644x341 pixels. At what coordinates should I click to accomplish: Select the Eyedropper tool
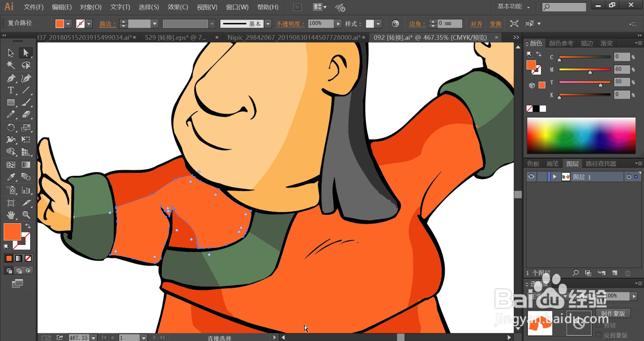tap(11, 177)
